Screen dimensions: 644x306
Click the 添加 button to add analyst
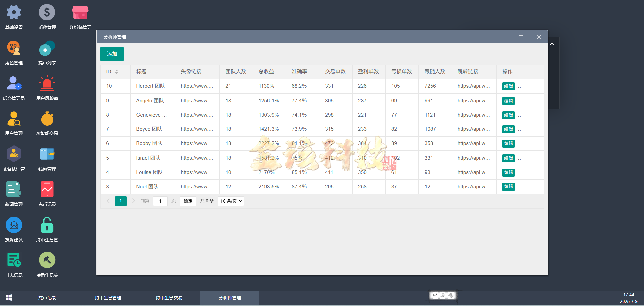click(112, 54)
